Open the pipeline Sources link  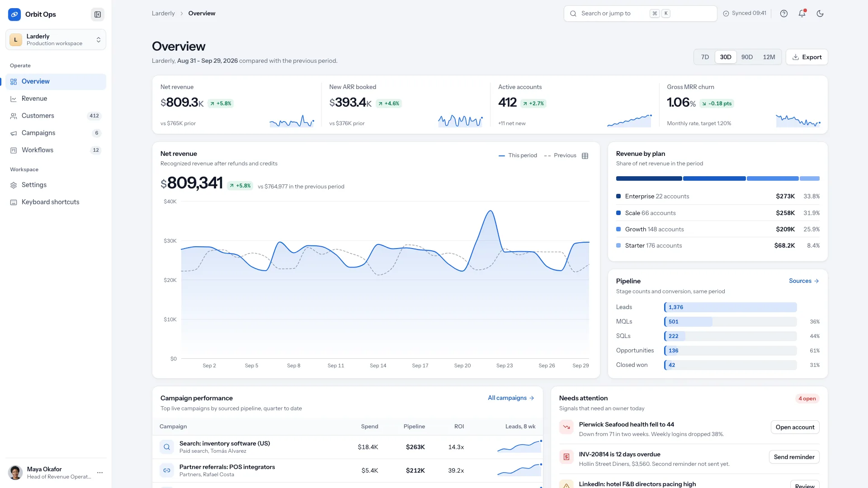click(x=804, y=281)
